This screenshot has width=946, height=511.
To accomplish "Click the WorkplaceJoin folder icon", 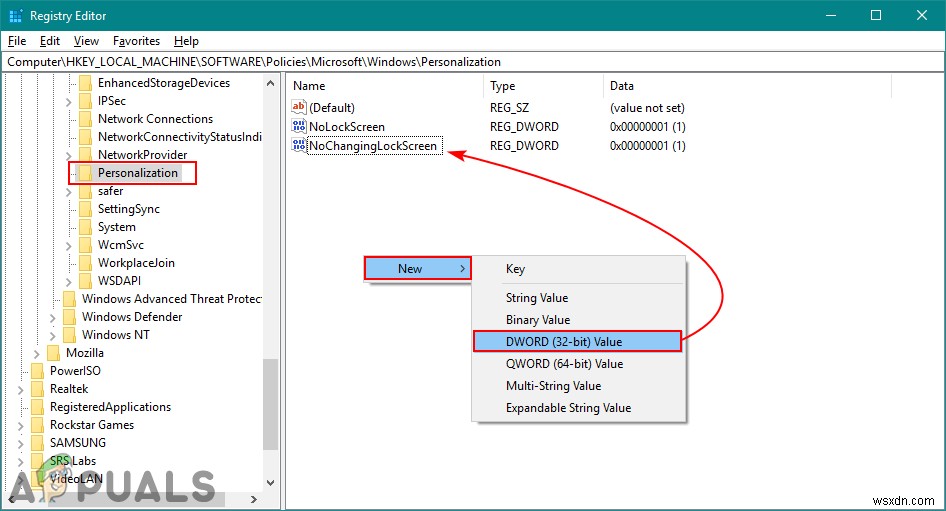I will (x=86, y=263).
